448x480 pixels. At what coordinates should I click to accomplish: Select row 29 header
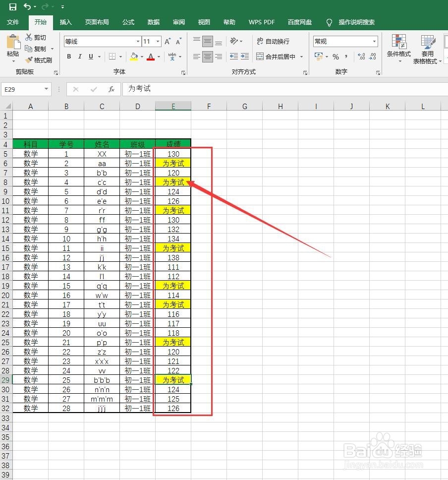[6, 380]
